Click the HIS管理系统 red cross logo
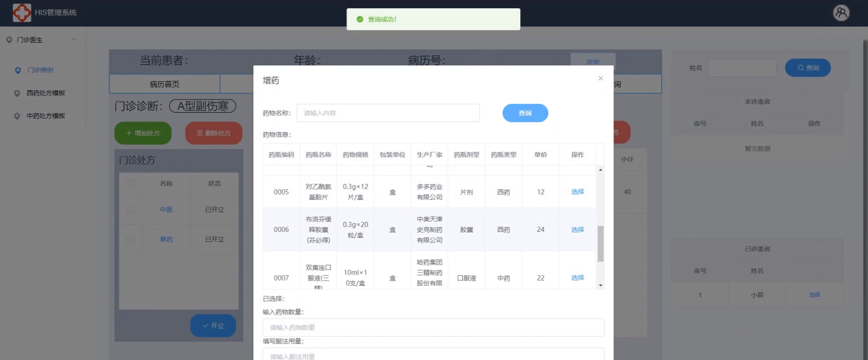The width and height of the screenshot is (868, 360). [x=22, y=12]
